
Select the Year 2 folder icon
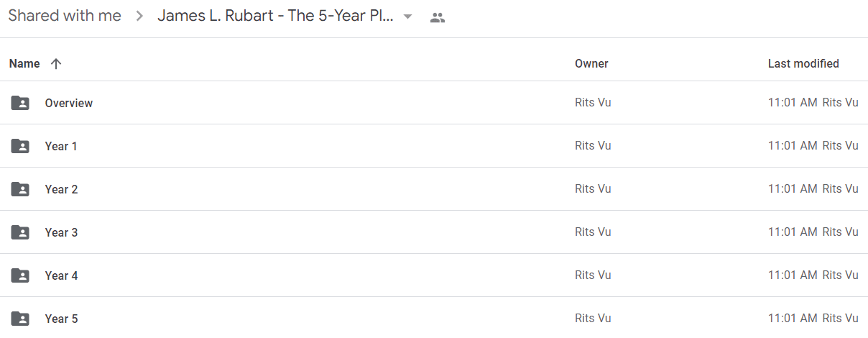tap(20, 189)
